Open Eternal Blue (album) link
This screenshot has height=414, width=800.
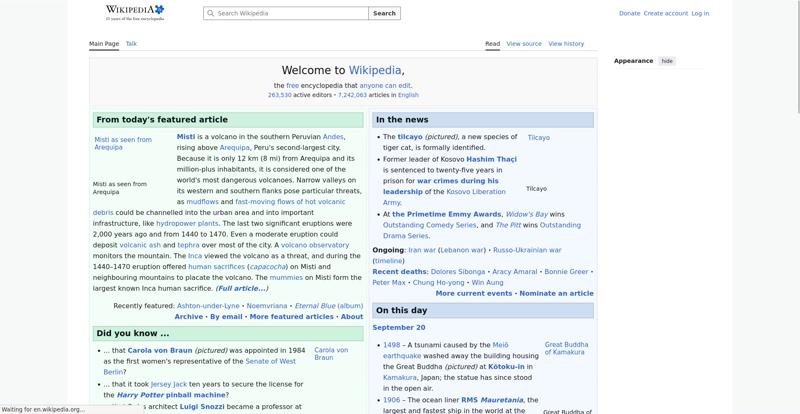click(x=329, y=306)
